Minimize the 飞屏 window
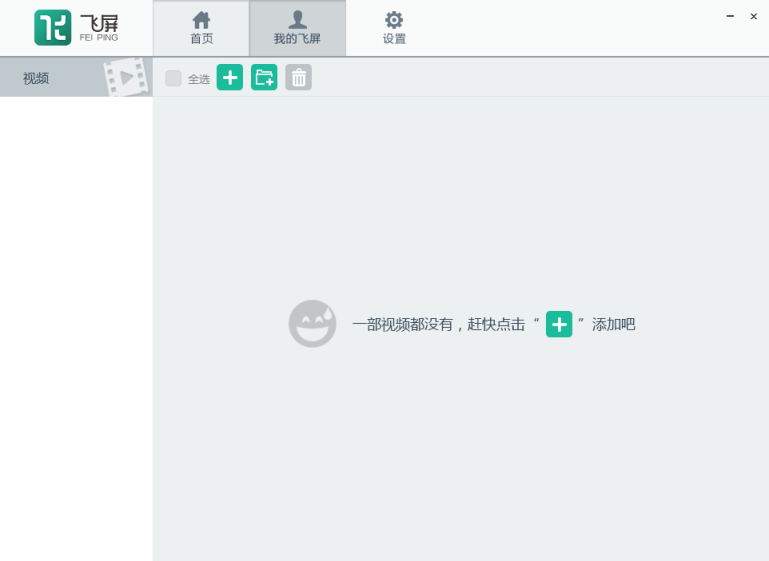The image size is (769, 561). 730,16
